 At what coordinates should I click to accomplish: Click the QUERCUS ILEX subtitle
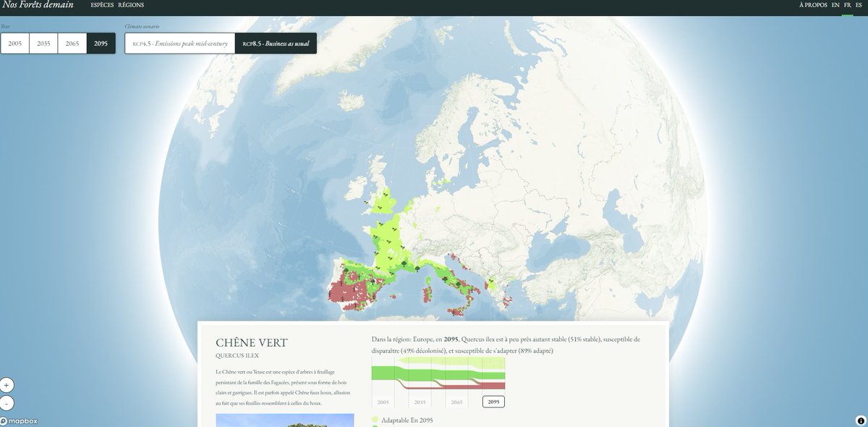click(x=237, y=356)
